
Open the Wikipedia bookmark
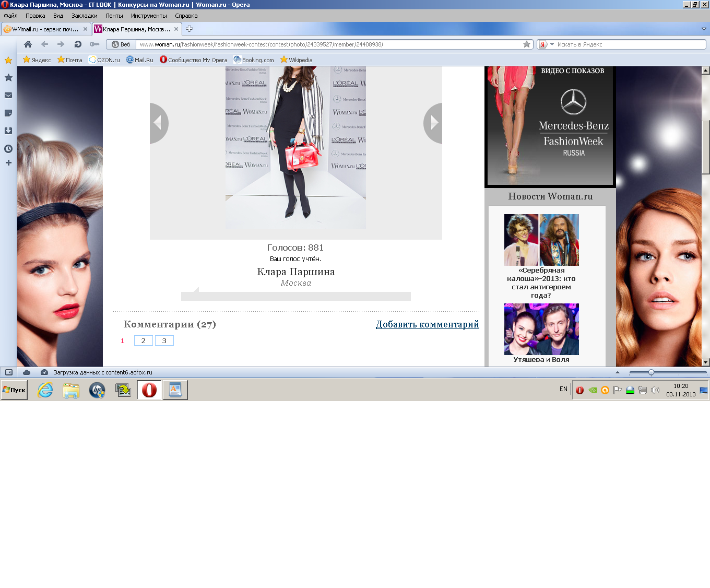pos(297,60)
